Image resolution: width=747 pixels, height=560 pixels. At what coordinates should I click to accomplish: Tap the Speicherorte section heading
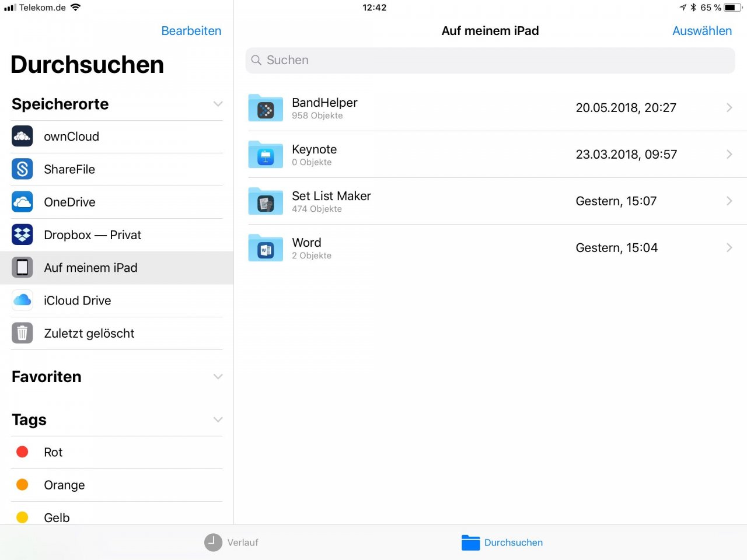point(60,104)
